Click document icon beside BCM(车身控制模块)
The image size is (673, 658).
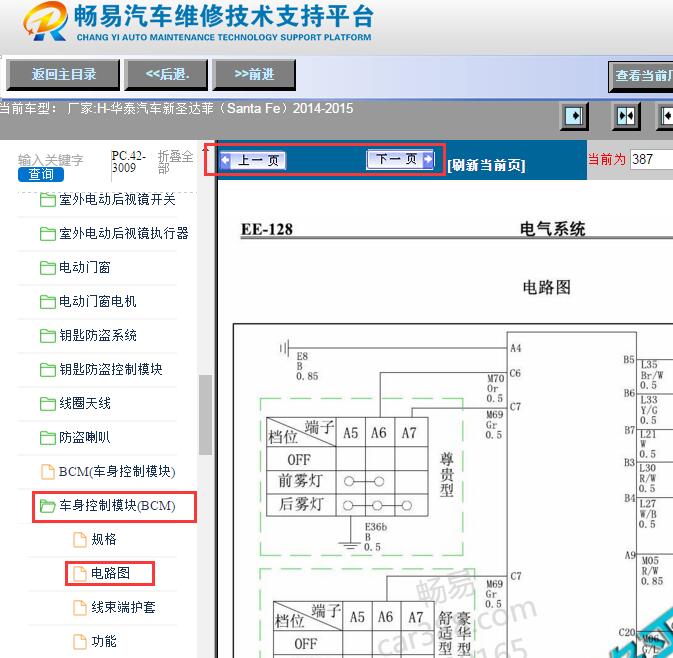click(x=48, y=471)
